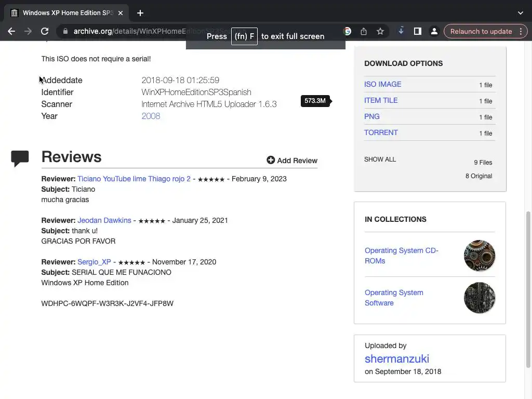Click the 573.3M size tooltip
The image size is (532, 399).
pos(315,101)
